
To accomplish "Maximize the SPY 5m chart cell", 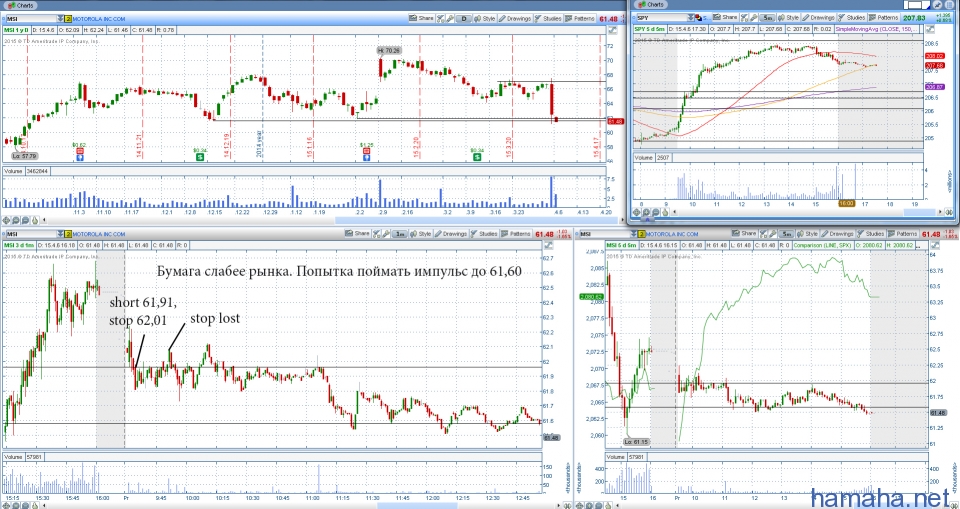I will coord(930,29).
